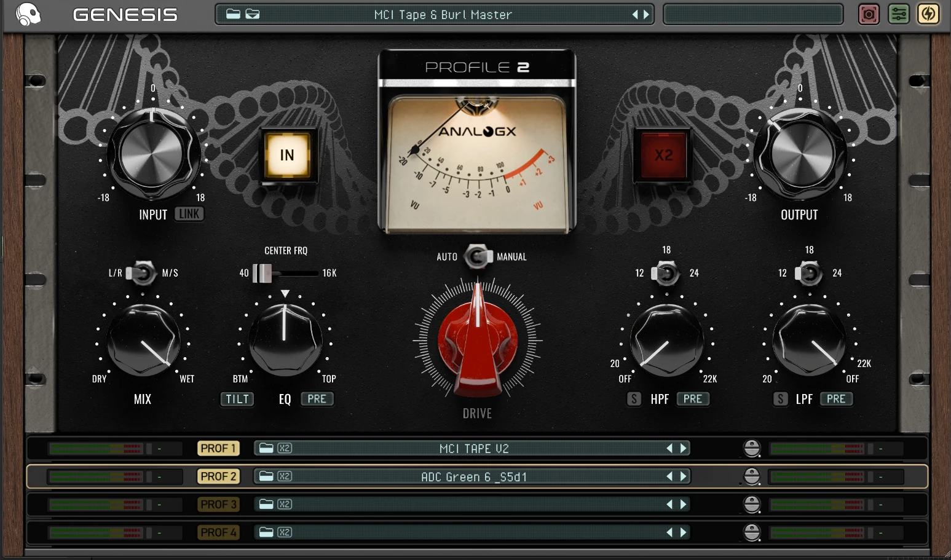Image resolution: width=951 pixels, height=560 pixels.
Task: Click the snapshot camera icon
Action: click(x=869, y=14)
